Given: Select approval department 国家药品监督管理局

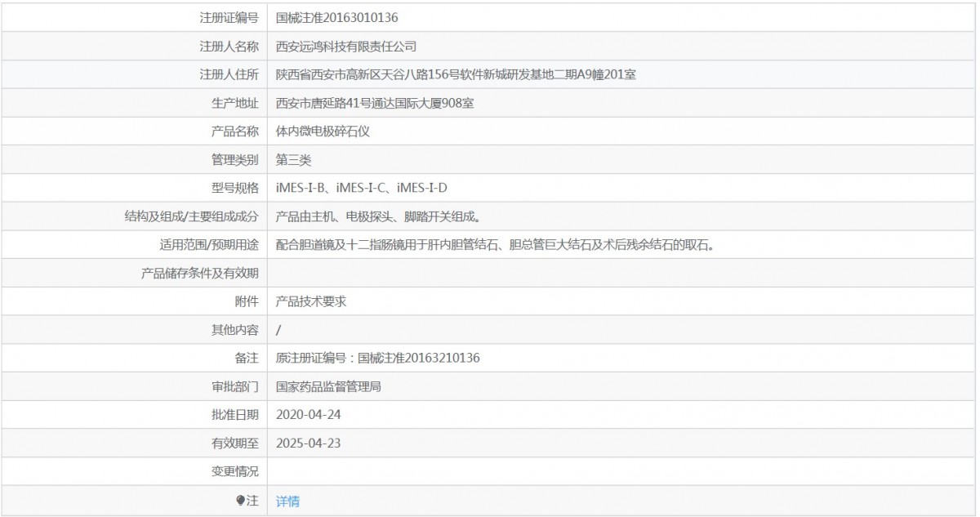Looking at the screenshot, I should click(x=329, y=387).
